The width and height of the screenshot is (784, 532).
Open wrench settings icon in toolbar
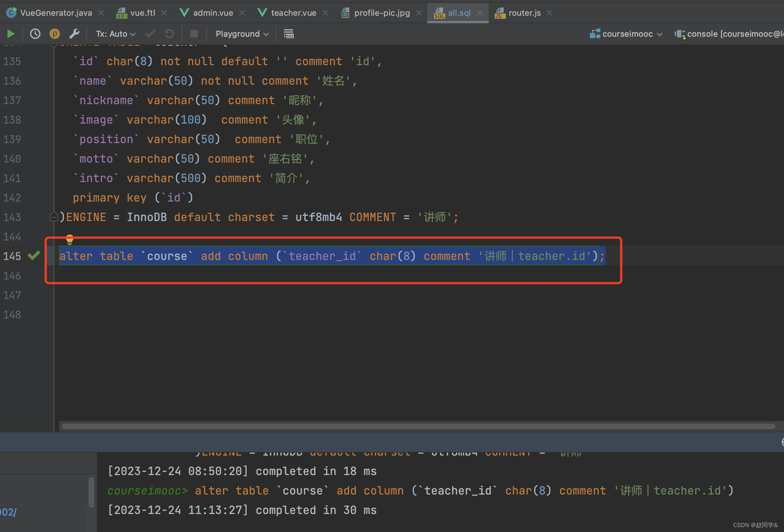pyautogui.click(x=74, y=34)
